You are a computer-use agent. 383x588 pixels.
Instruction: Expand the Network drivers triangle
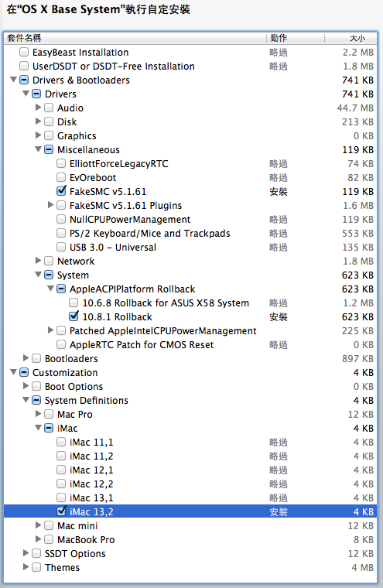pos(38,260)
